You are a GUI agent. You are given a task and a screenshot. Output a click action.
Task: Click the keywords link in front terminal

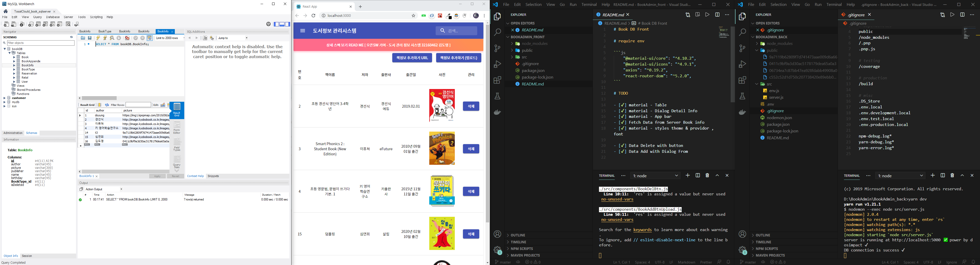click(x=642, y=230)
